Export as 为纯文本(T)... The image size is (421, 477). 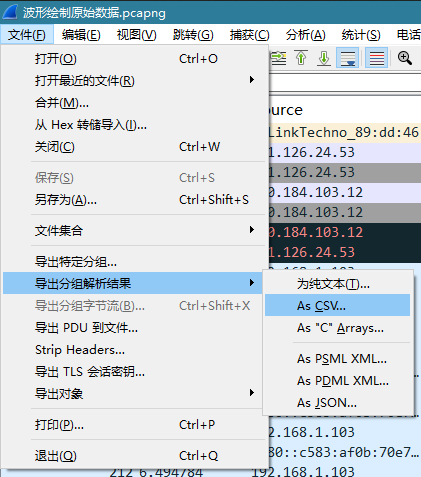point(337,284)
